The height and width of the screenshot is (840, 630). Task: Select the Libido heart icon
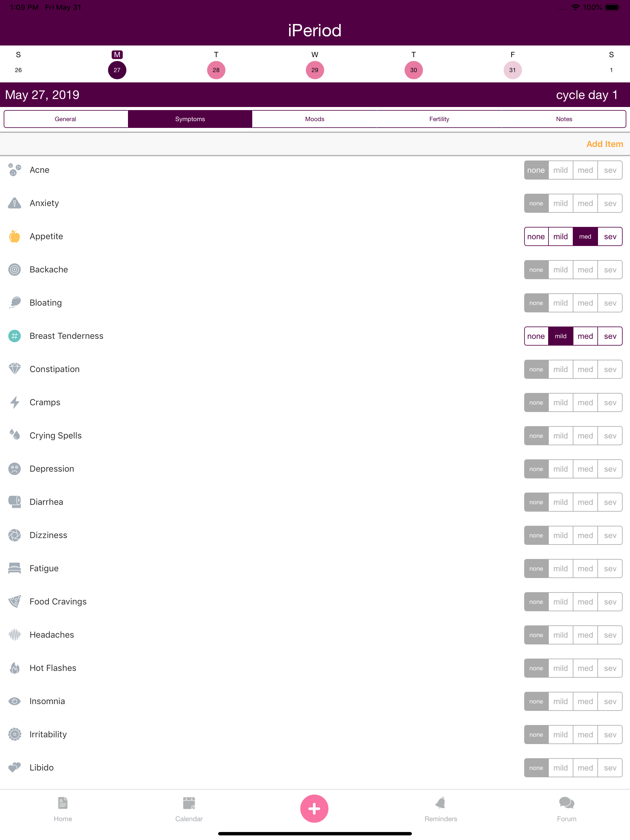coord(14,767)
